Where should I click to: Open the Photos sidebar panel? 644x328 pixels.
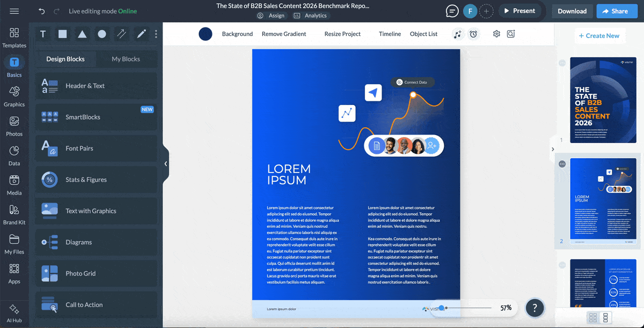(14, 126)
